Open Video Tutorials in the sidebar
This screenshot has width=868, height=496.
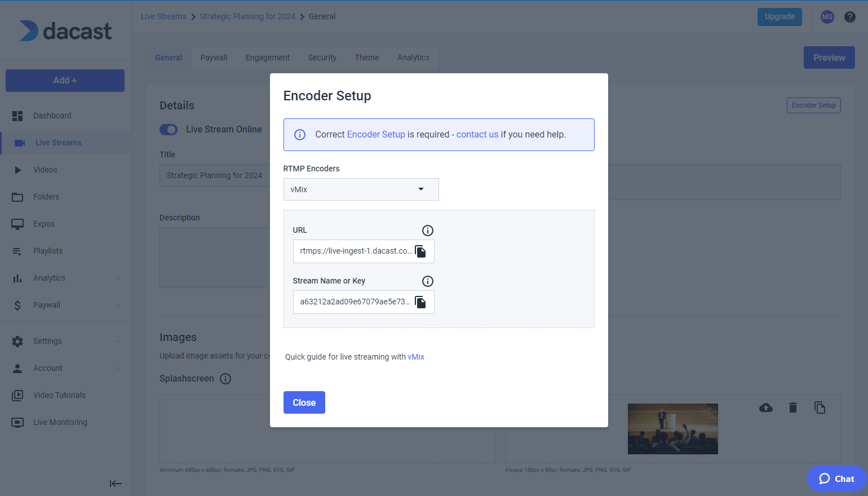pyautogui.click(x=60, y=395)
